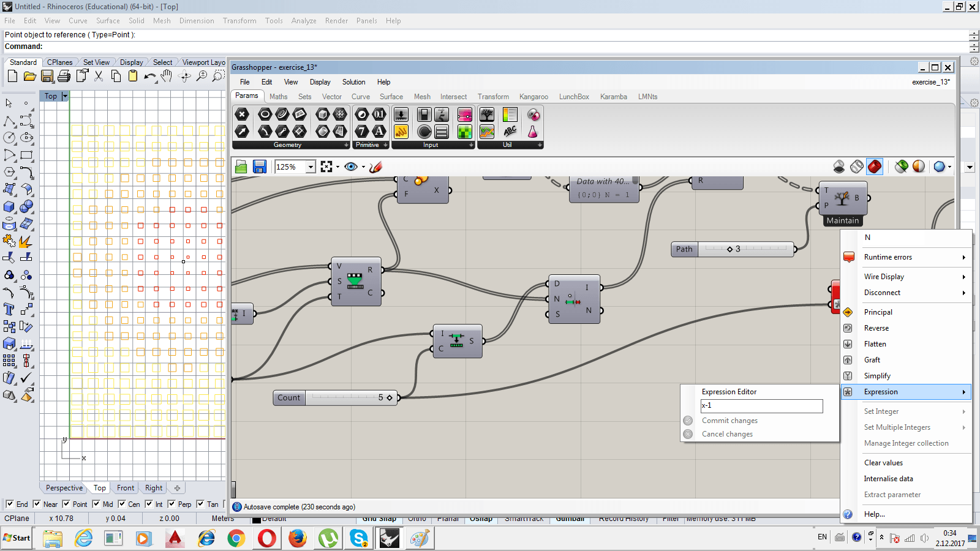Choose the Circle parameter icon in Geometry

[x=265, y=114]
